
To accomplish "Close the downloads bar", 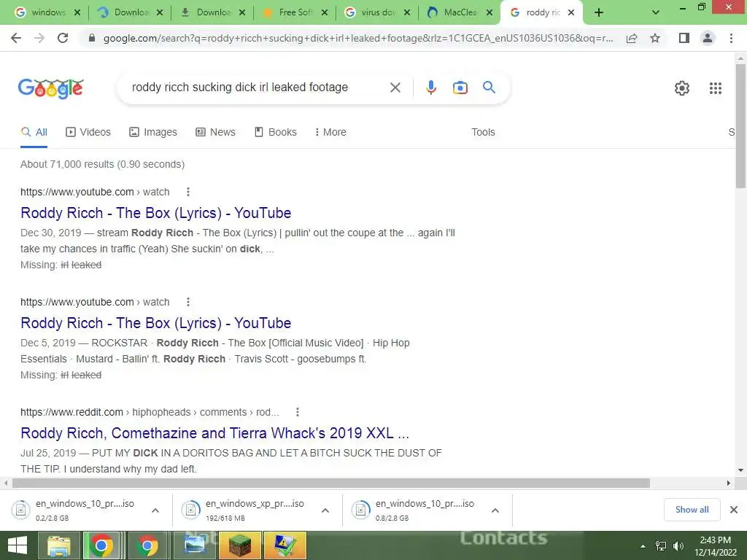I will (734, 510).
